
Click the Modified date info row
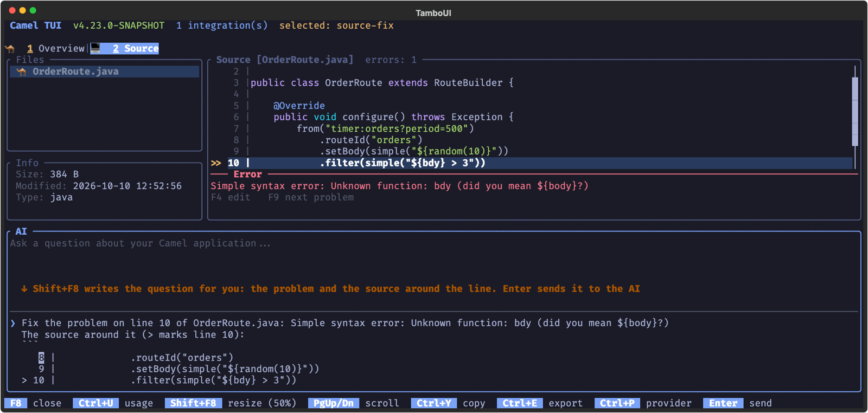(99, 186)
